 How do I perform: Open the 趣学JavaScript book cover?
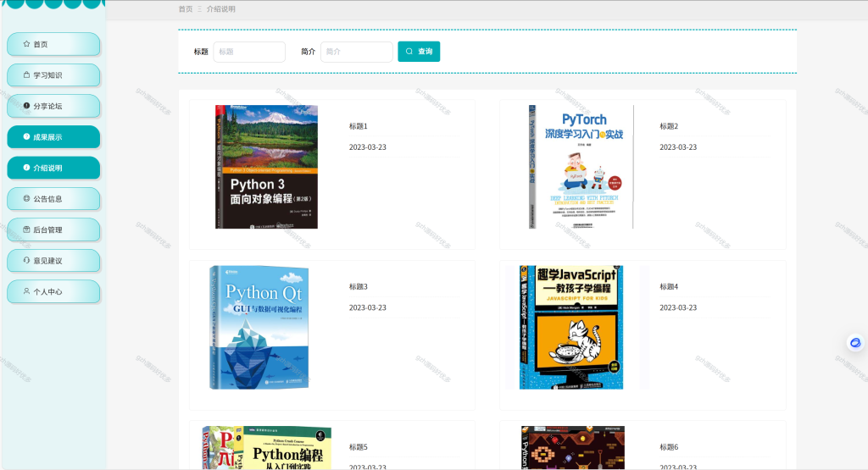point(571,328)
